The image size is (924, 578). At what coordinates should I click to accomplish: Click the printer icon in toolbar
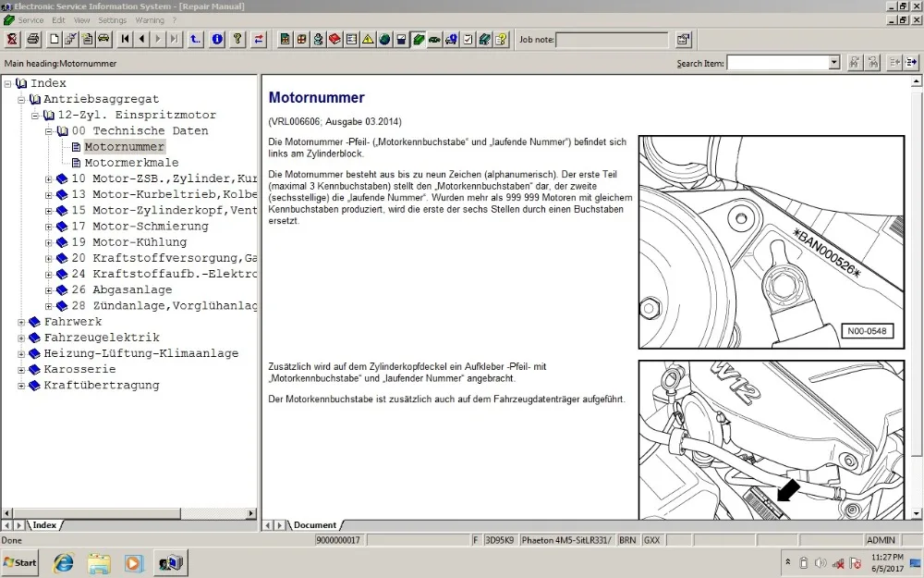pos(33,39)
